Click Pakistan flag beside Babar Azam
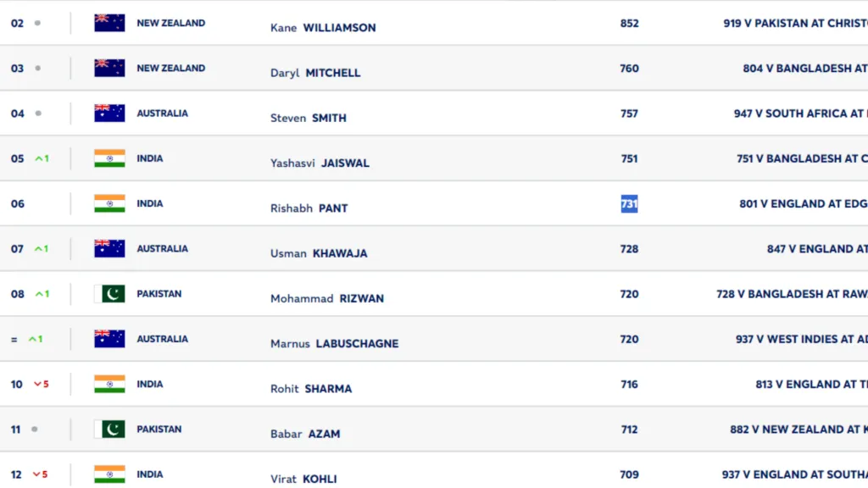The width and height of the screenshot is (868, 488). (x=109, y=429)
